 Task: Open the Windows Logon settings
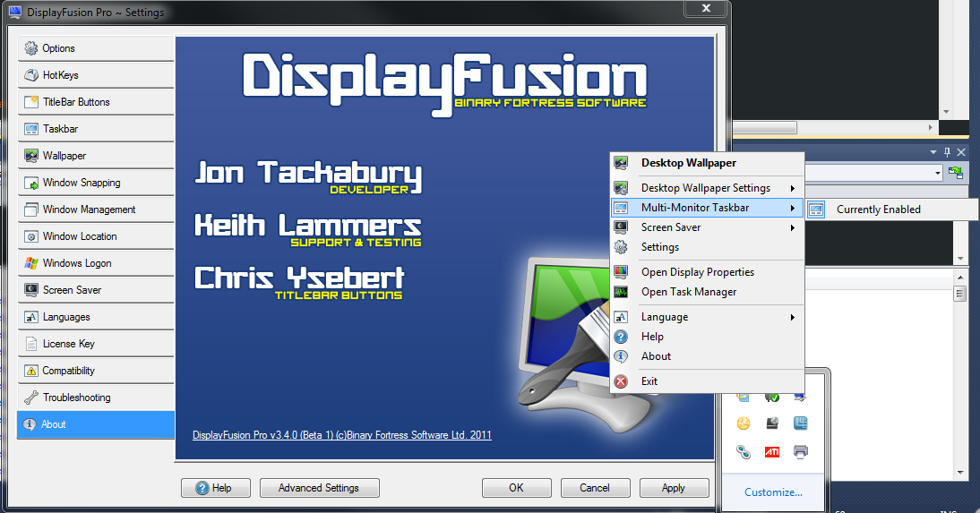pyautogui.click(x=95, y=263)
